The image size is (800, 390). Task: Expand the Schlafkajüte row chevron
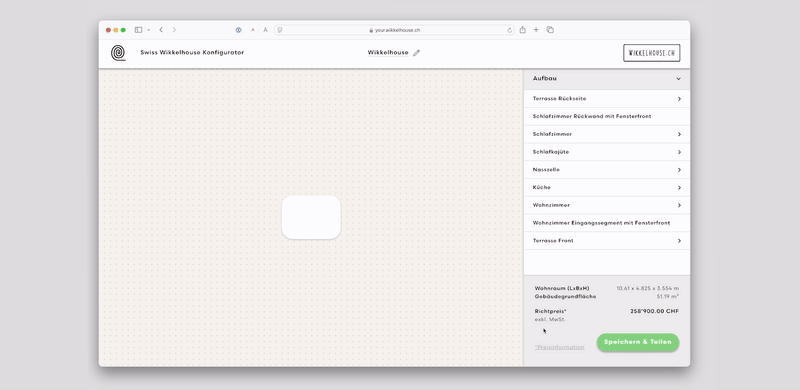coord(679,152)
